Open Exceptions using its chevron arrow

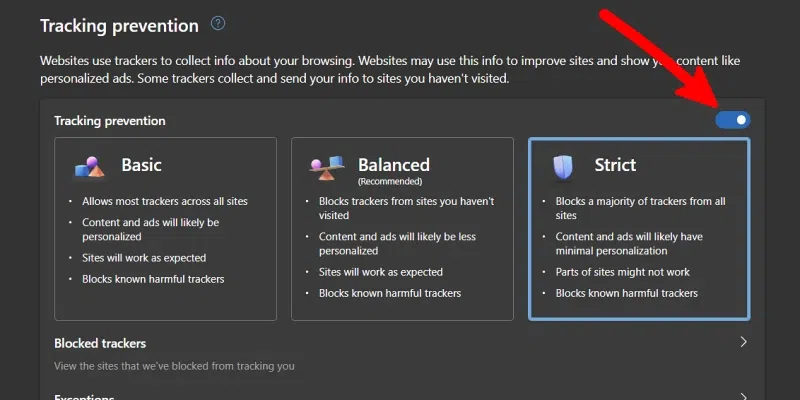tap(743, 396)
